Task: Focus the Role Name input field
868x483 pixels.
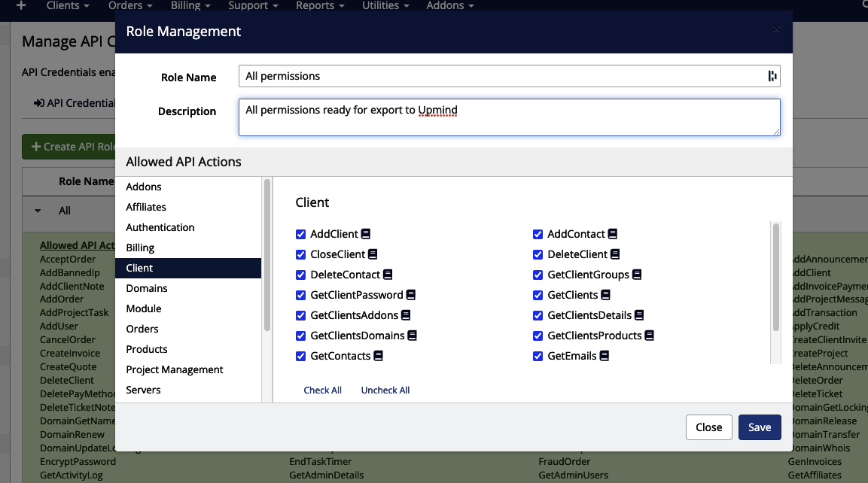Action: tap(510, 76)
